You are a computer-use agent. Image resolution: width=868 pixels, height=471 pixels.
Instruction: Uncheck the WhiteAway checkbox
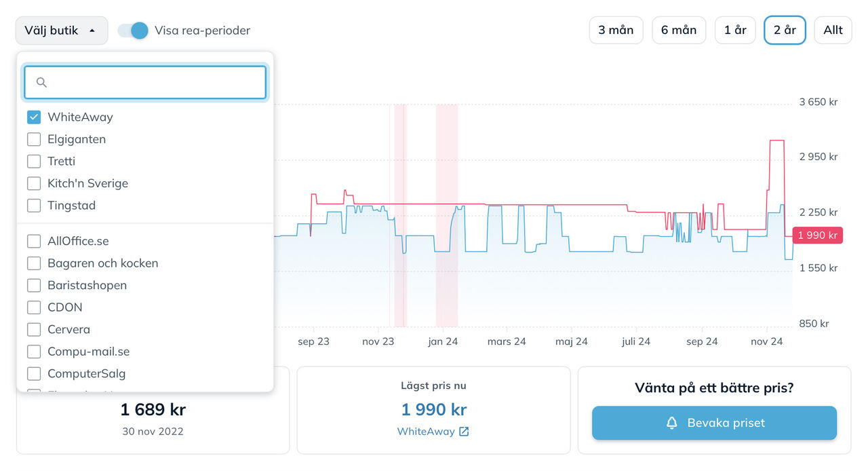pyautogui.click(x=34, y=117)
